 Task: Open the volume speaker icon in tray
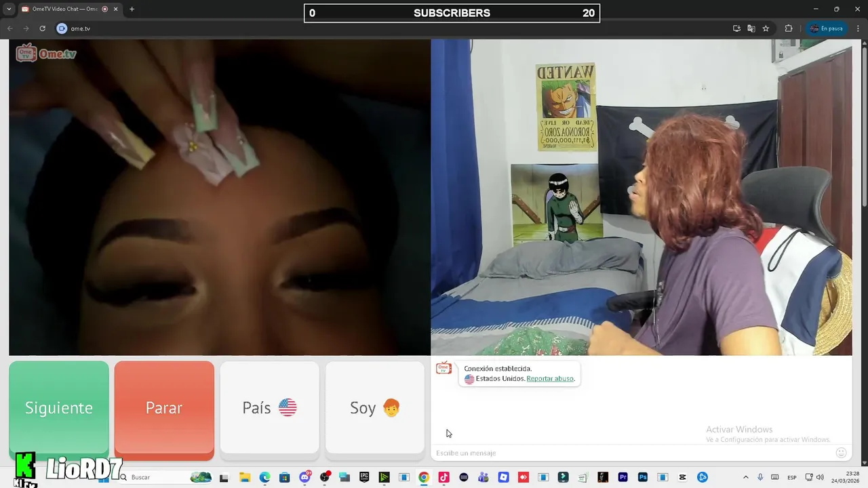[820, 477]
